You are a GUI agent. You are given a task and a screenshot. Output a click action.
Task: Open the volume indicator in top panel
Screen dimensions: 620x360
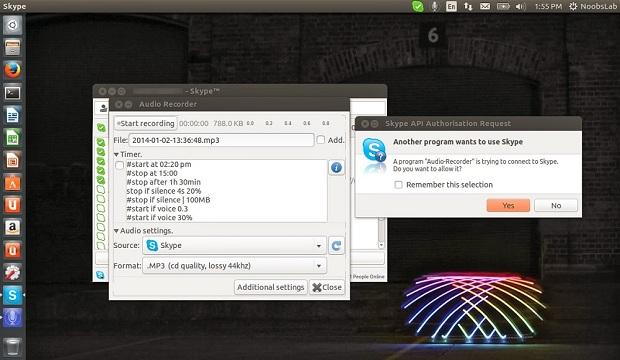[520, 6]
